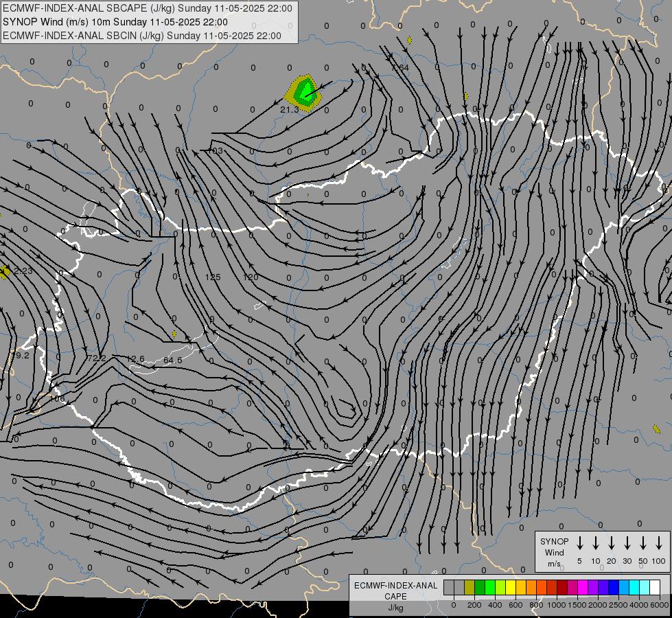Click the 64.6 value label on map

pyautogui.click(x=173, y=360)
